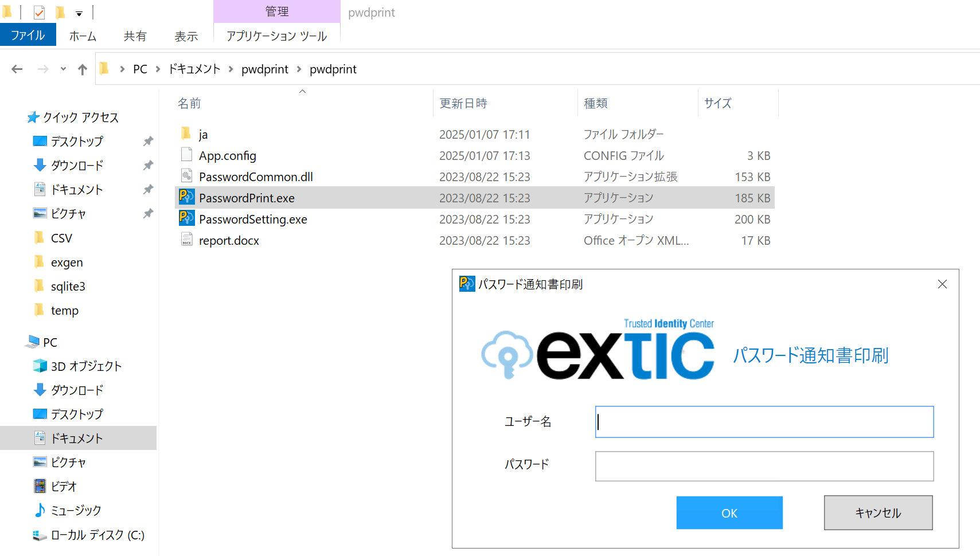Select the exgen folder in sidebar
This screenshot has width=980, height=556.
click(67, 263)
